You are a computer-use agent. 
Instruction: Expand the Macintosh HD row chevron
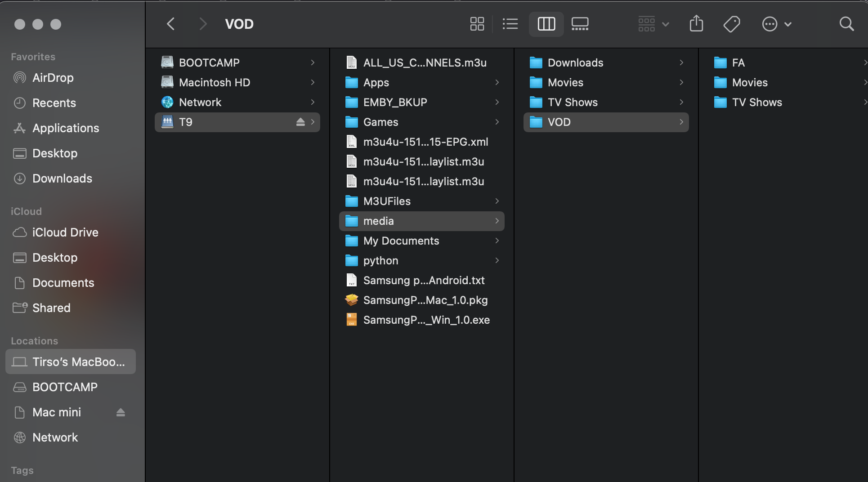[x=313, y=82]
